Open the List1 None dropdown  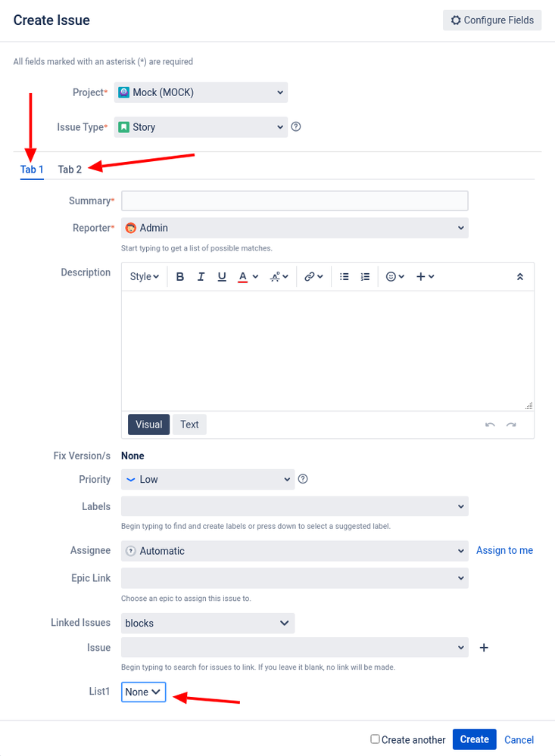point(143,692)
